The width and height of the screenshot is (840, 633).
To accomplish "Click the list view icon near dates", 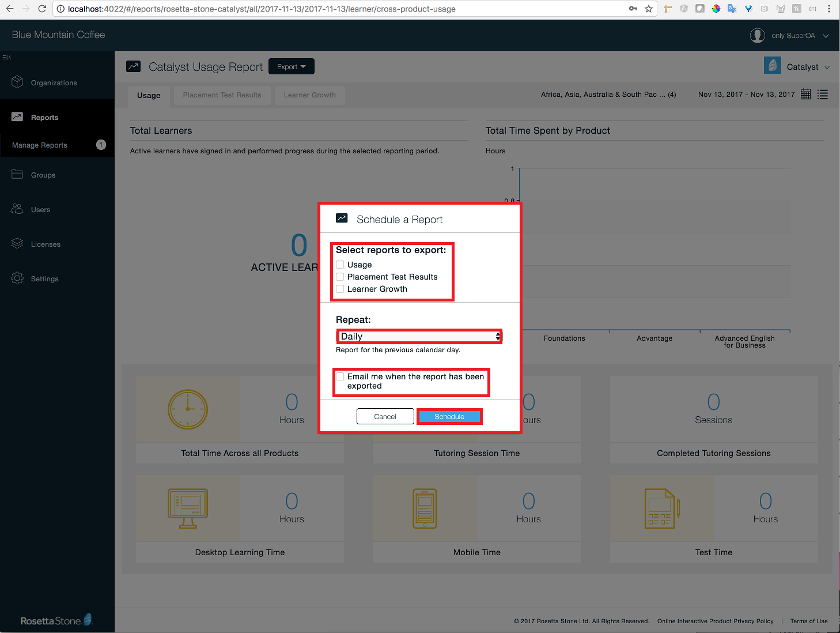I will pos(823,95).
